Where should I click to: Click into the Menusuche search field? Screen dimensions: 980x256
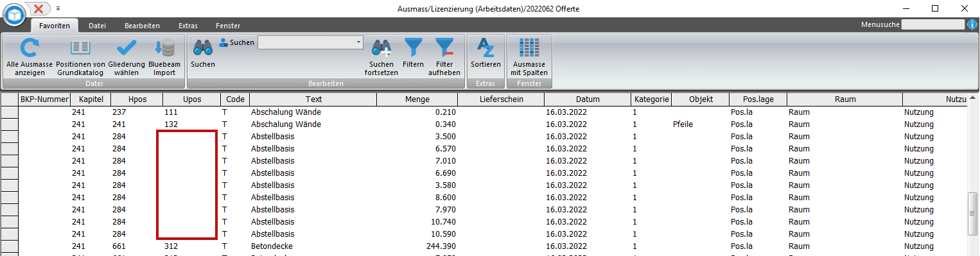pos(932,24)
